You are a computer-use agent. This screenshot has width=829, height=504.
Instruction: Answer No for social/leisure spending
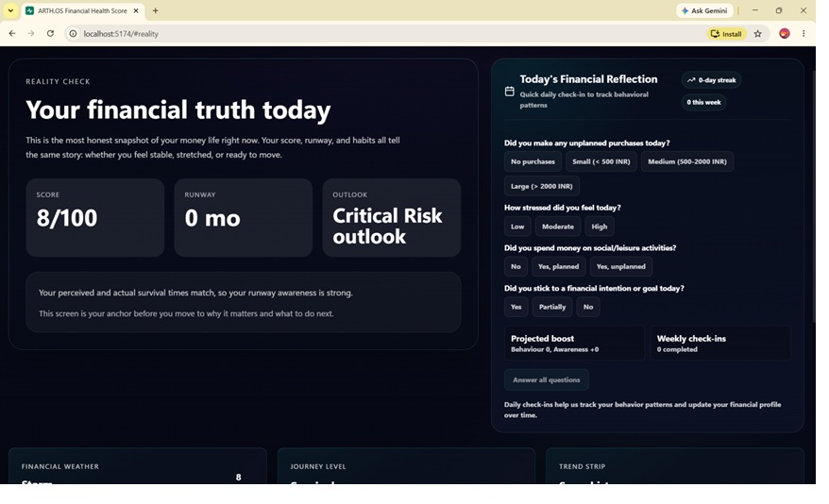(x=516, y=266)
